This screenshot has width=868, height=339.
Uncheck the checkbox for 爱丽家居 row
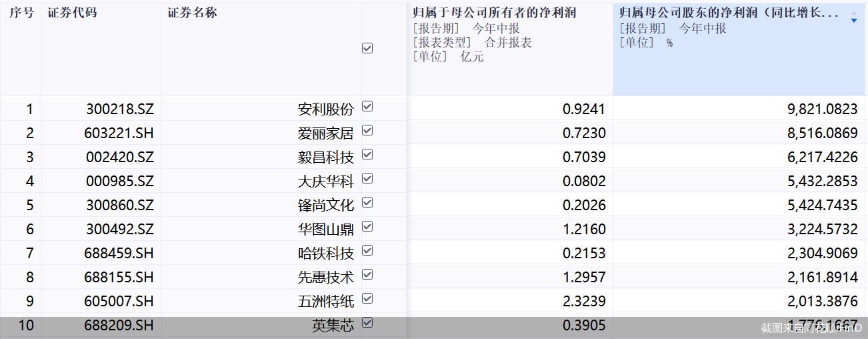click(367, 131)
